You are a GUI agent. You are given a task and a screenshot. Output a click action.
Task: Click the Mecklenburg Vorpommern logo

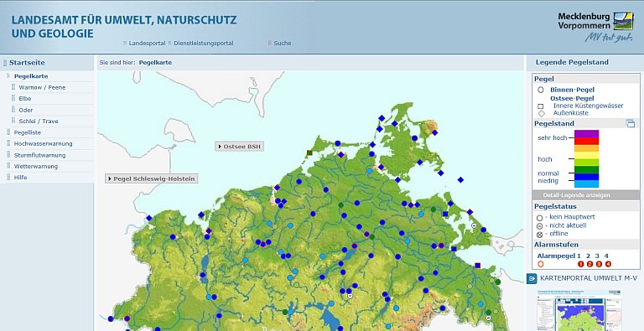click(x=595, y=26)
